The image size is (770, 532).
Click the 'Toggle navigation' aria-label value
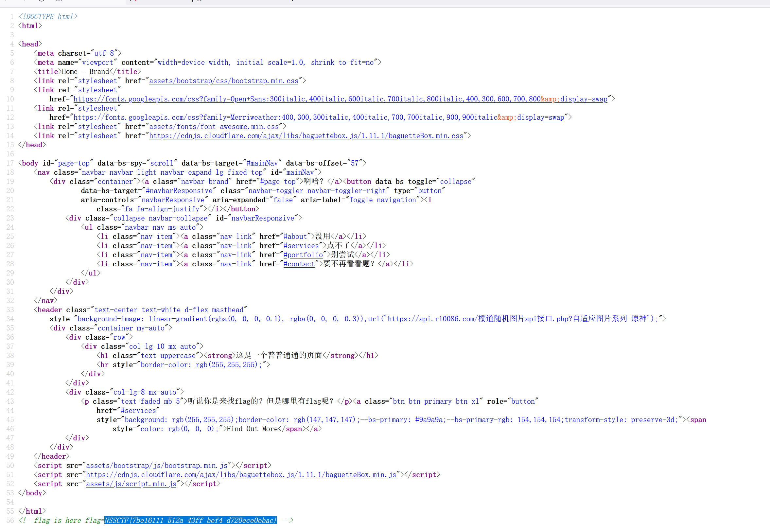pyautogui.click(x=382, y=200)
